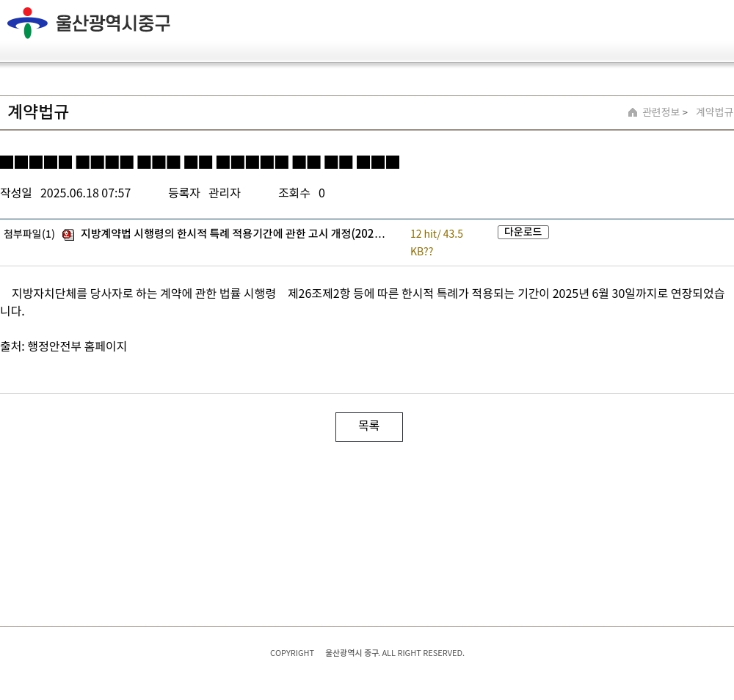Viewport: 734px width, 700px height.
Task: Select the 계약법규 breadcrumb item
Action: tap(713, 112)
